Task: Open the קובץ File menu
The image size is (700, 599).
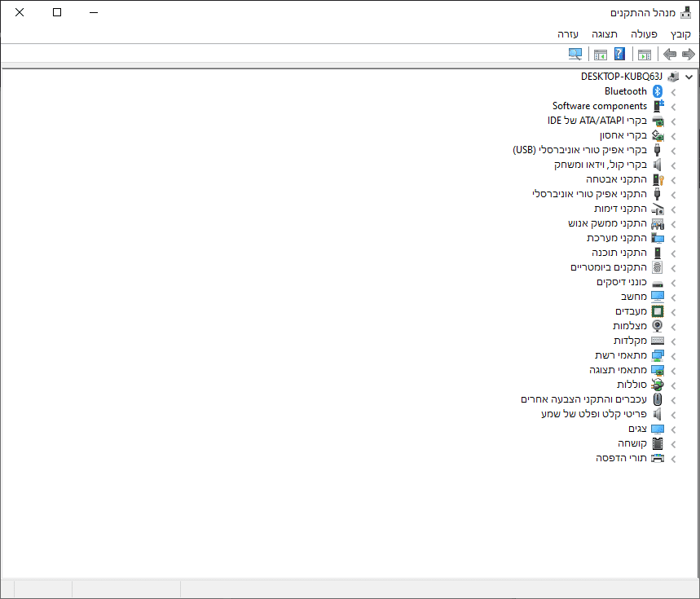Action: click(680, 34)
